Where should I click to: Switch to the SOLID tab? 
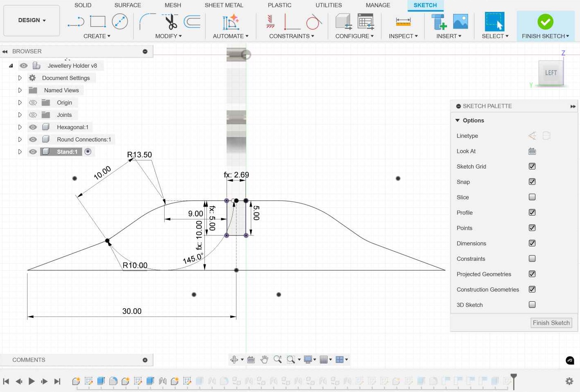pos(83,5)
